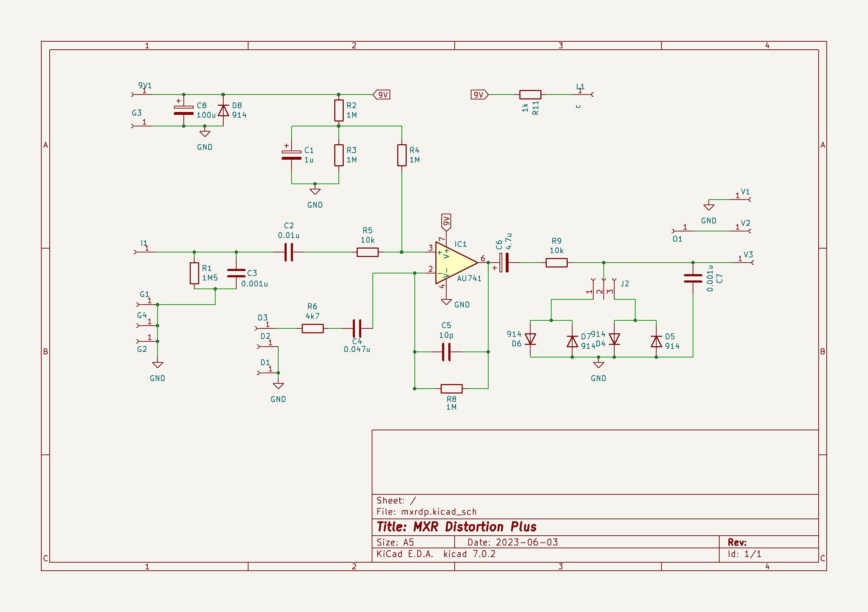Click the D4 diode symbol

(x=614, y=339)
